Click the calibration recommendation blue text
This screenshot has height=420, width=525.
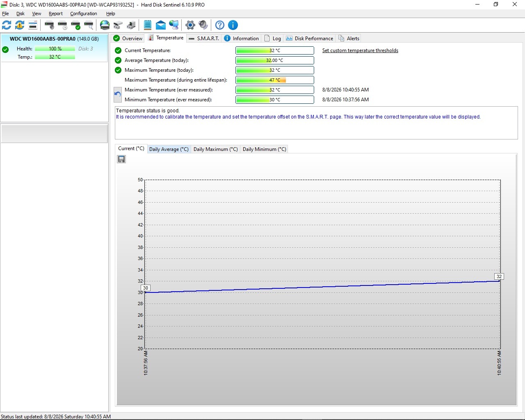pyautogui.click(x=298, y=117)
